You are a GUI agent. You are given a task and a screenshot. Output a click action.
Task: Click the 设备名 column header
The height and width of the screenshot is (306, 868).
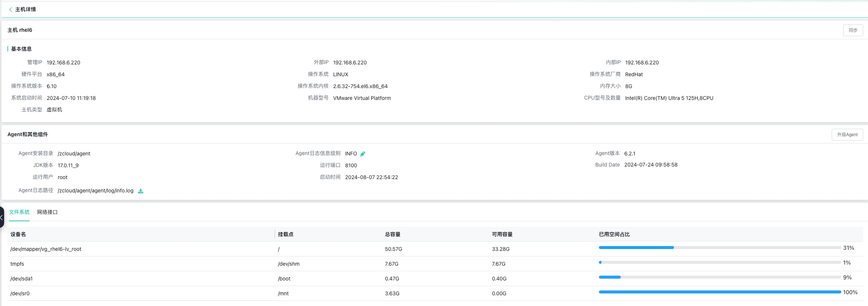point(18,234)
